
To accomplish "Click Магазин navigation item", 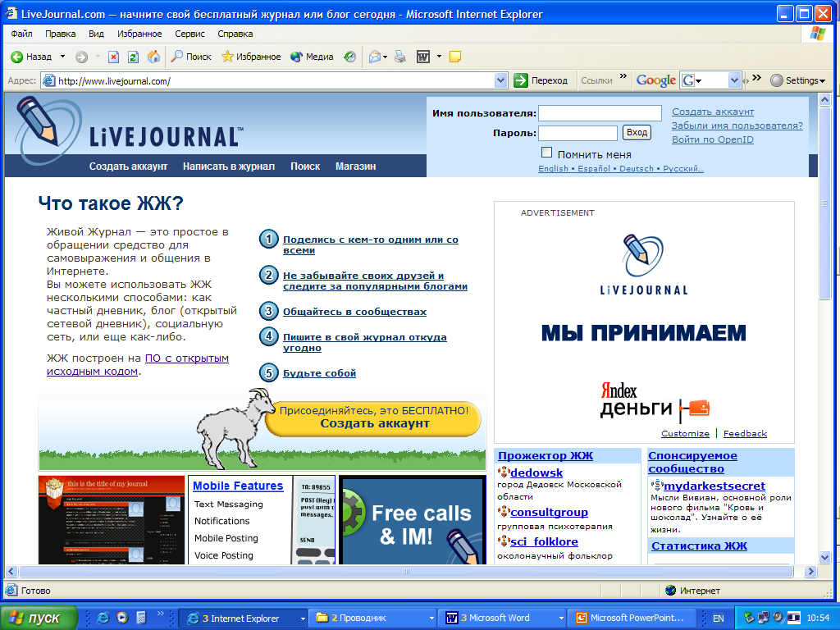I will coord(356,166).
